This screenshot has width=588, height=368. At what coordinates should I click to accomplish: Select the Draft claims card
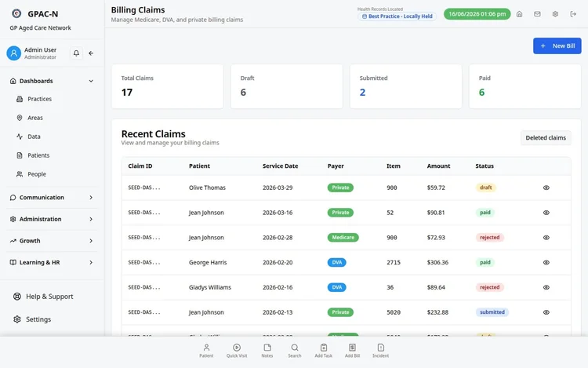(x=286, y=86)
